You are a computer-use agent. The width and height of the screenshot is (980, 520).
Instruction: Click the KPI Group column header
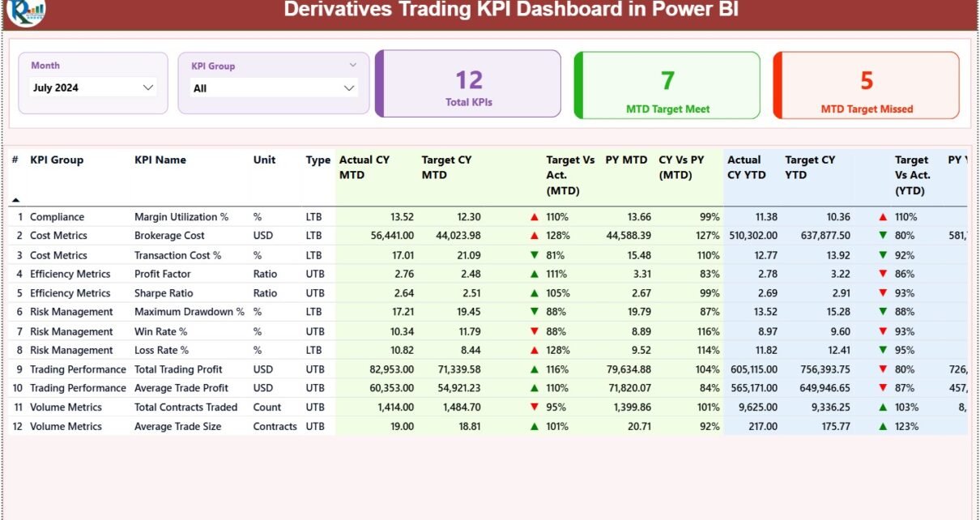(57, 160)
